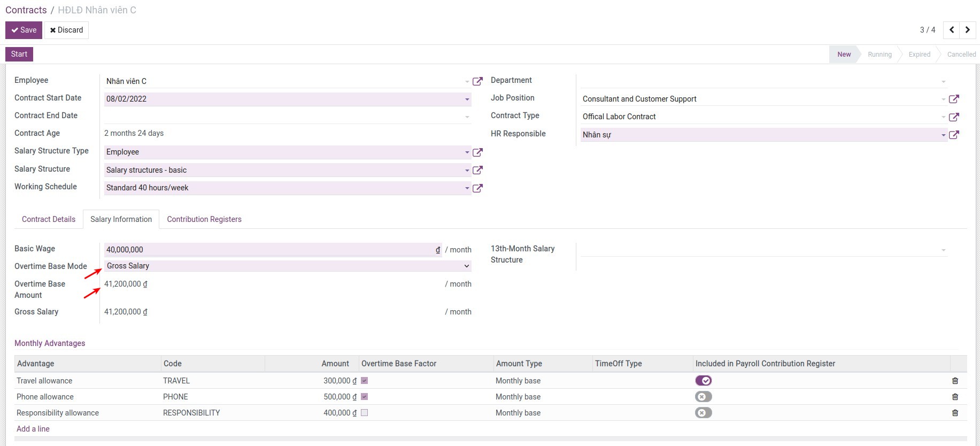Open external link for Employee Nhân viên C

(x=477, y=81)
